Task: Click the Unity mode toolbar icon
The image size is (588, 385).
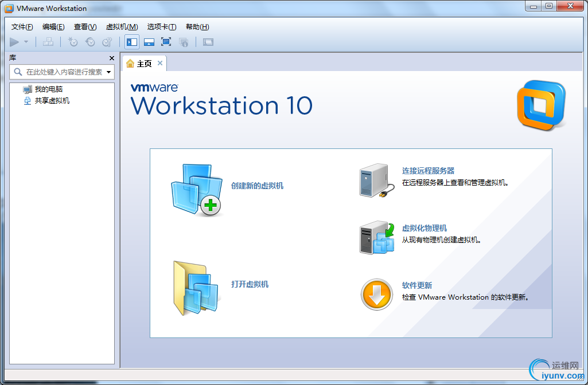Action: click(184, 42)
